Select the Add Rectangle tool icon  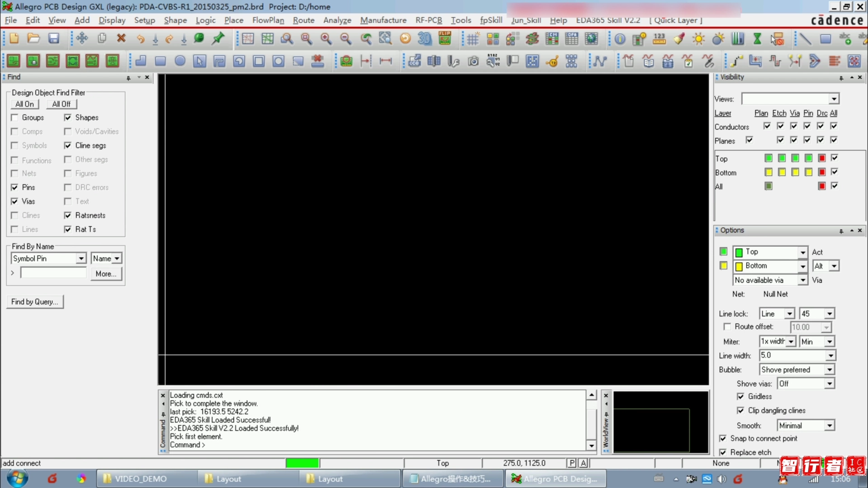click(825, 38)
